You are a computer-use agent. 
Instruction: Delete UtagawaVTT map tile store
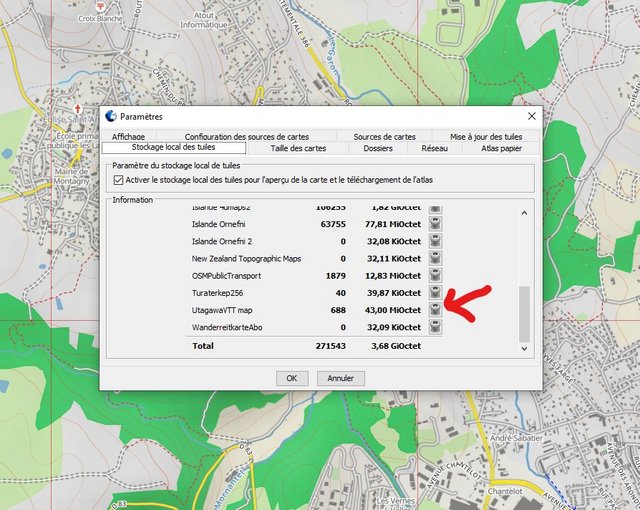click(x=436, y=310)
